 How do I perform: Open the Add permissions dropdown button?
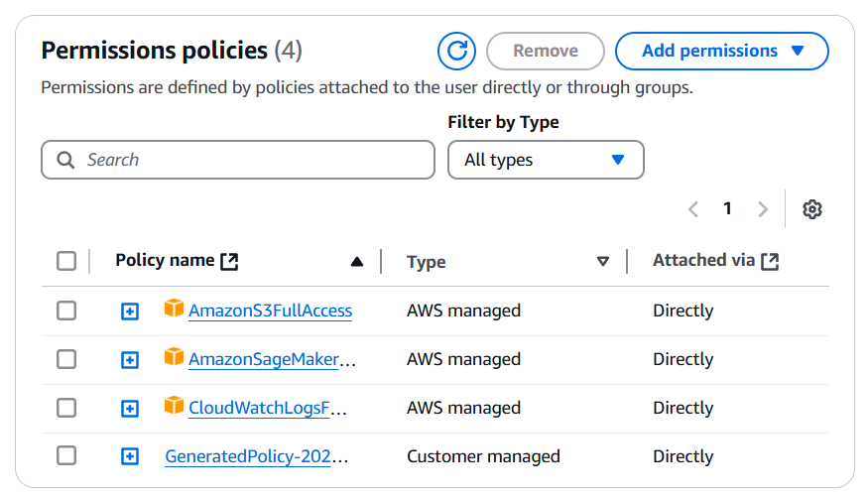[x=722, y=51]
